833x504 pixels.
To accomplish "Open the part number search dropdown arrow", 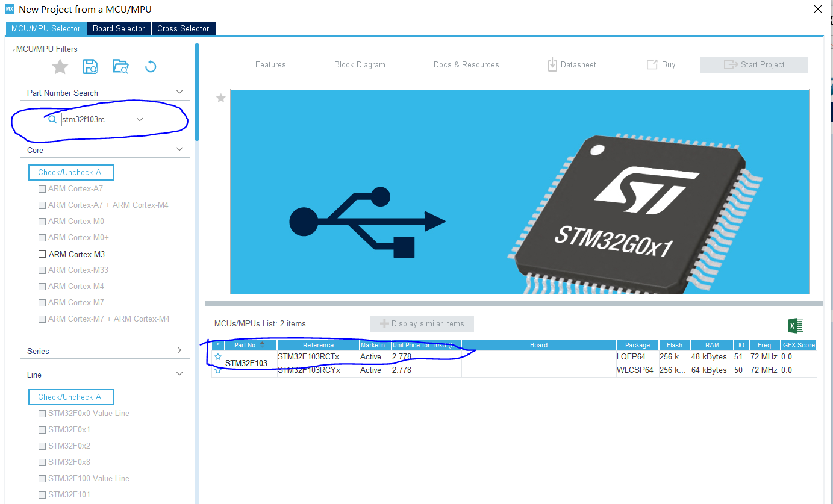I will click(140, 120).
